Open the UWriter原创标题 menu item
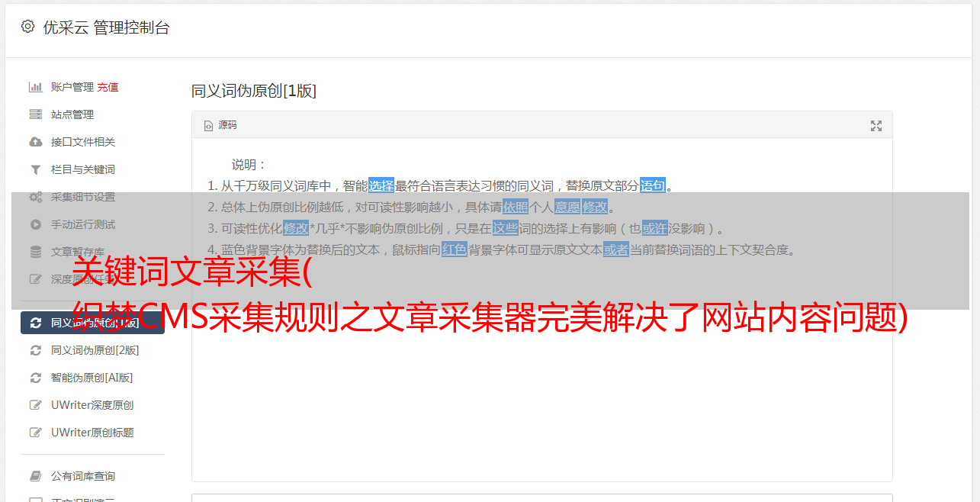 92,433
